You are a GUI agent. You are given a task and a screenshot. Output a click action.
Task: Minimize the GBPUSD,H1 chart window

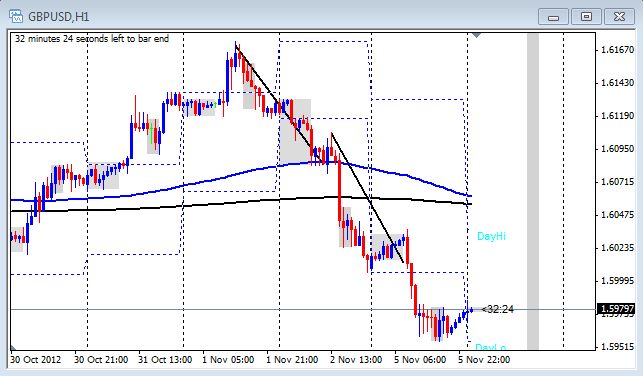(x=553, y=17)
